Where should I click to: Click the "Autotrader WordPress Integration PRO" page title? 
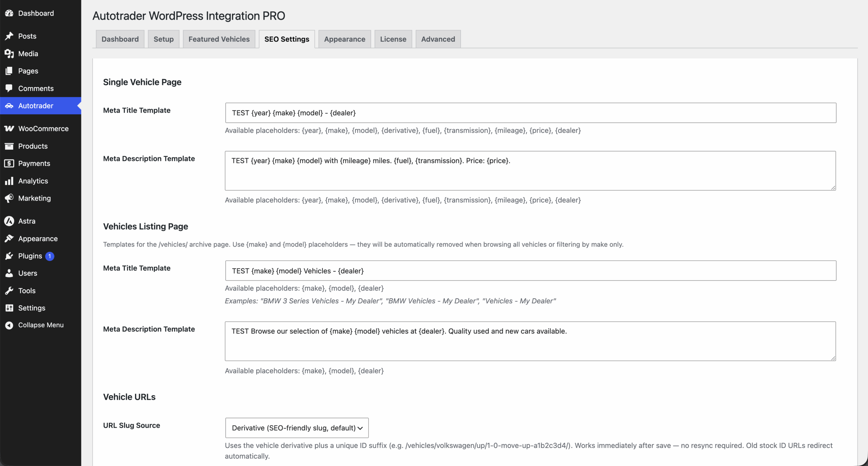pyautogui.click(x=189, y=16)
